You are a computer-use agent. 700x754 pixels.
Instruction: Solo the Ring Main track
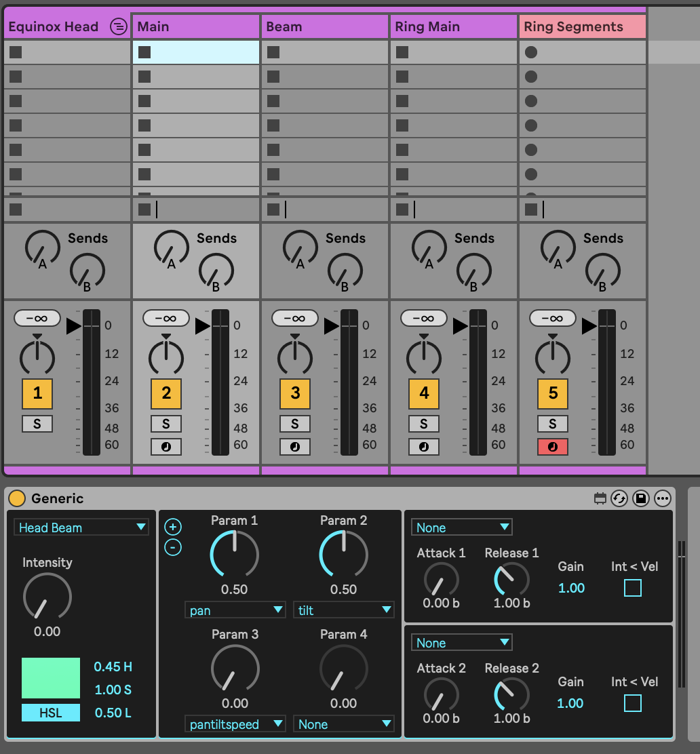(x=424, y=424)
